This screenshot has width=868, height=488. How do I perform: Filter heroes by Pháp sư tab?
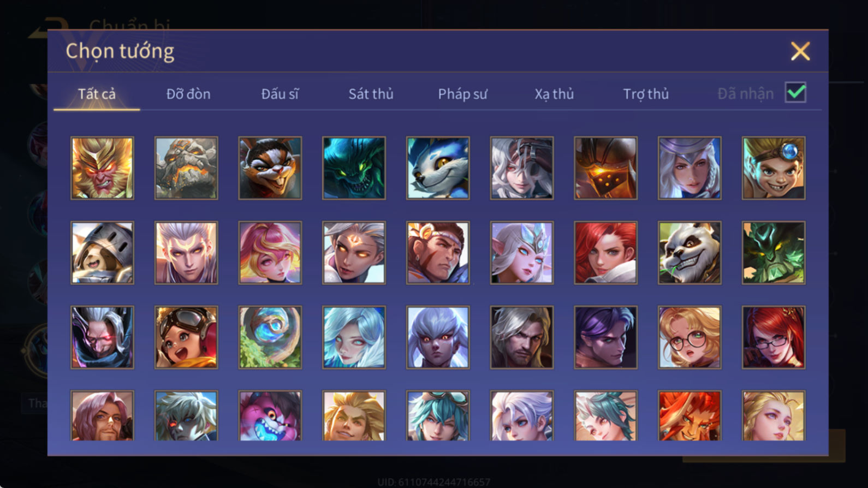click(x=462, y=94)
